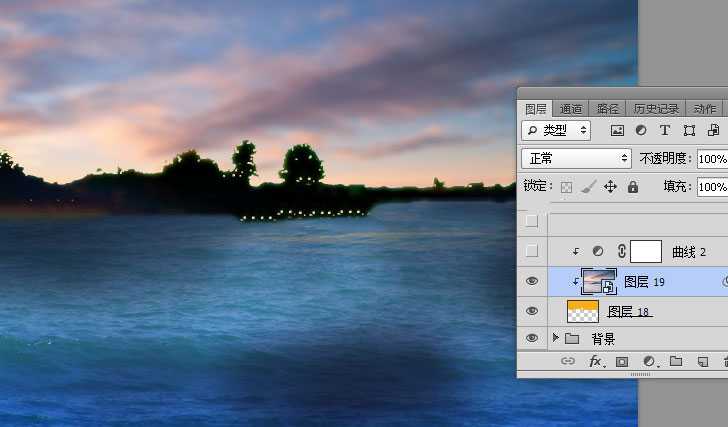The width and height of the screenshot is (728, 427).
Task: Select layer named 图层 19
Action: (644, 281)
